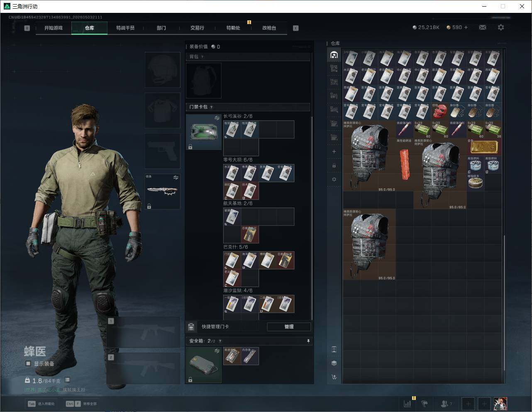Click the player avatar in bottom corner
The image size is (532, 412).
[500, 403]
